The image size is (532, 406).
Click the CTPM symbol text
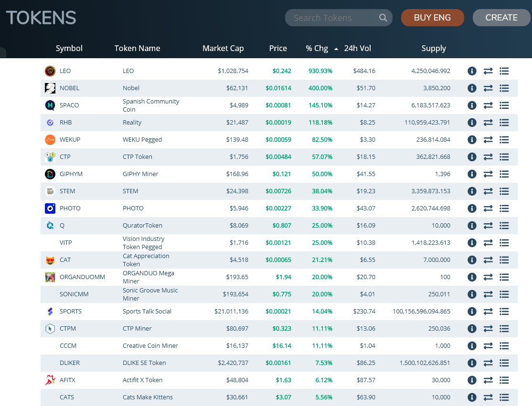point(68,329)
